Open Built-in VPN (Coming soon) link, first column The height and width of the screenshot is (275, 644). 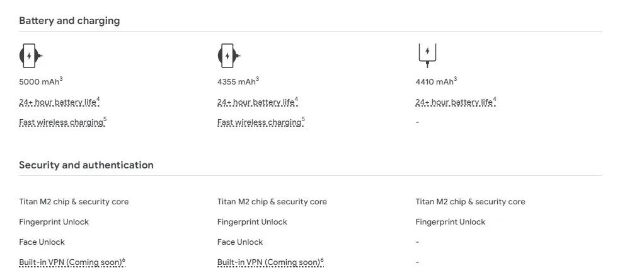(x=70, y=262)
